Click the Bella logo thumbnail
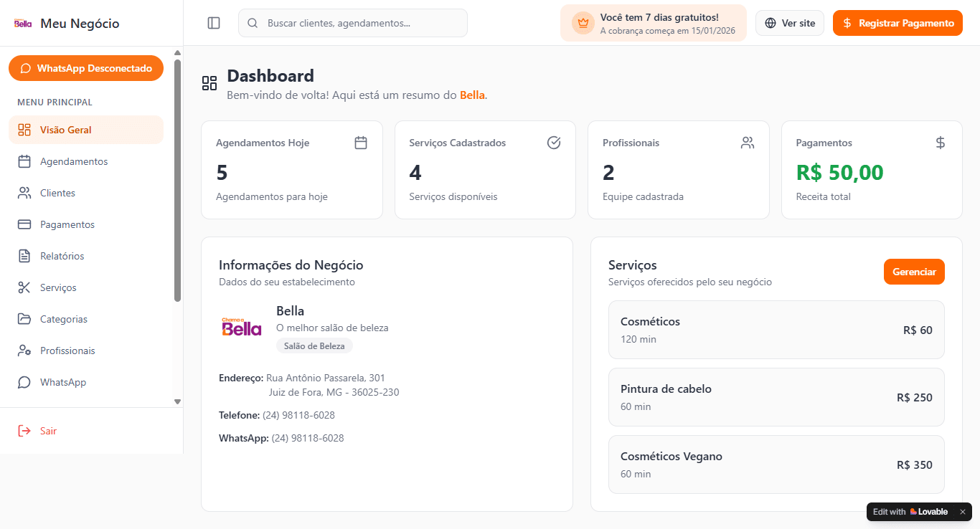The image size is (980, 529). [241, 325]
